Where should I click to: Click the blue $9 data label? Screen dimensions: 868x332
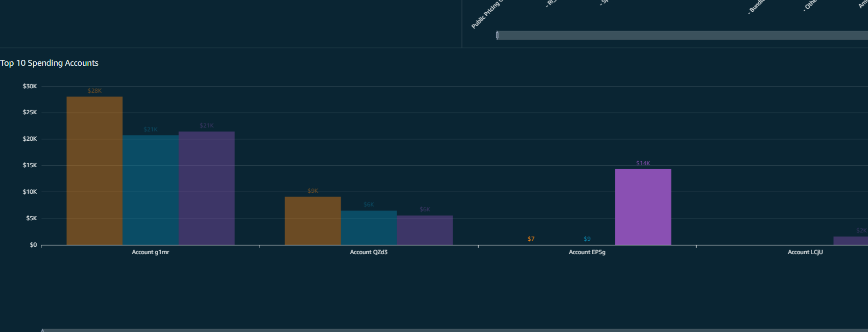pos(587,239)
